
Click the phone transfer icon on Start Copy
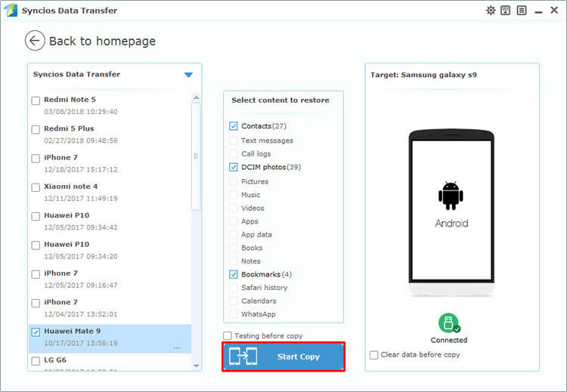[x=243, y=357]
